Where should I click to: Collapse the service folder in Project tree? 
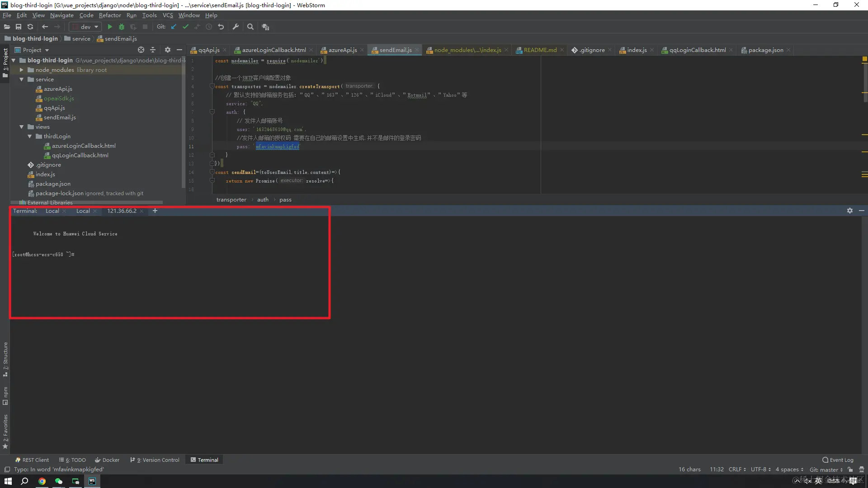(21, 79)
